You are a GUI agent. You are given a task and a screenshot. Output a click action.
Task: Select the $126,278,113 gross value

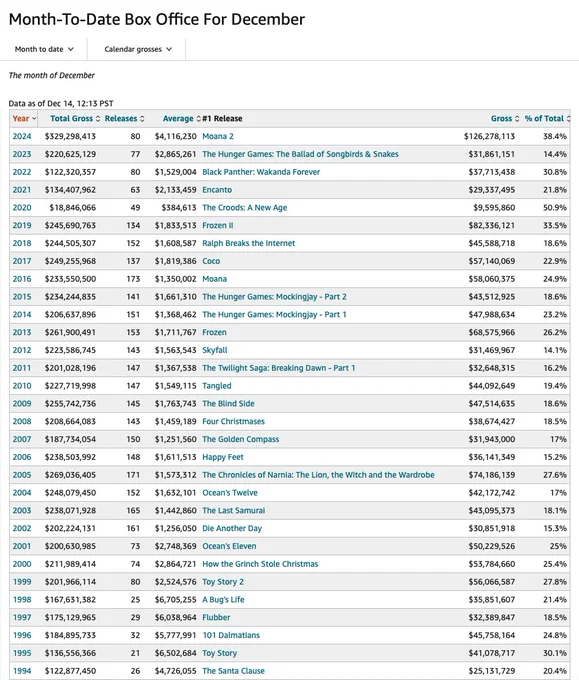tap(490, 136)
